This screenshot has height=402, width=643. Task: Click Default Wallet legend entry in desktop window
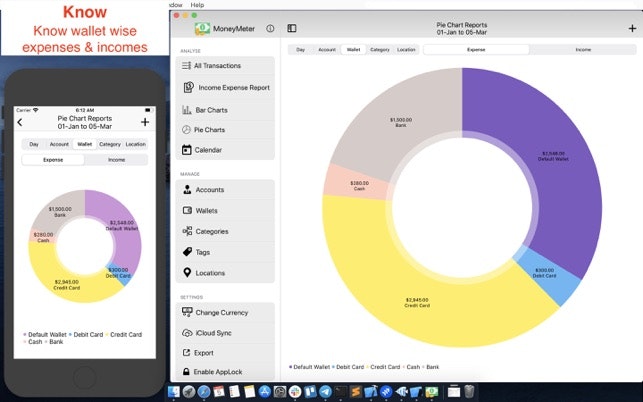(309, 367)
